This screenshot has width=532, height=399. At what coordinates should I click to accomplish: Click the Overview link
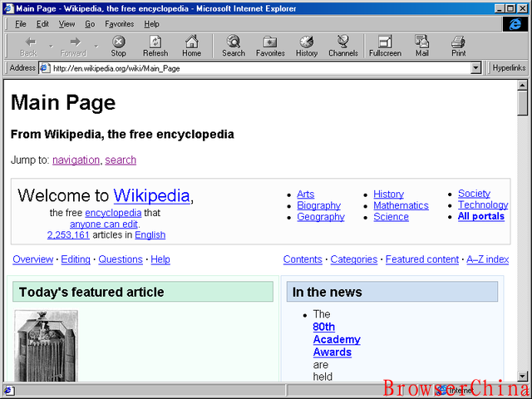(x=33, y=259)
